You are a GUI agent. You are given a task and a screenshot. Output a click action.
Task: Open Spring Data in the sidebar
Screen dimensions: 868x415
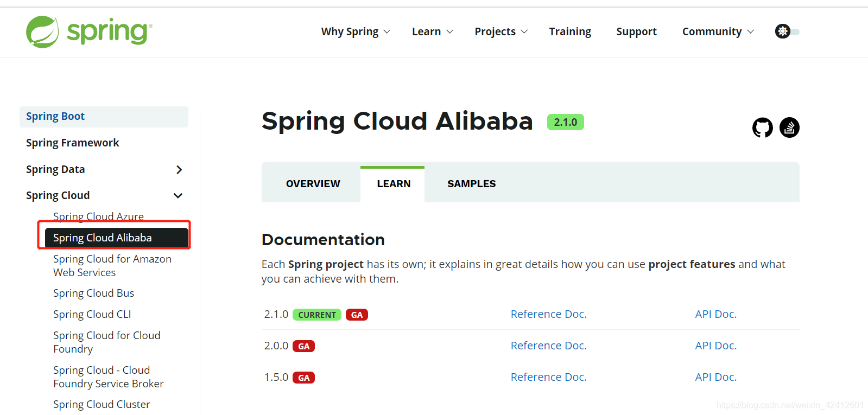[55, 169]
